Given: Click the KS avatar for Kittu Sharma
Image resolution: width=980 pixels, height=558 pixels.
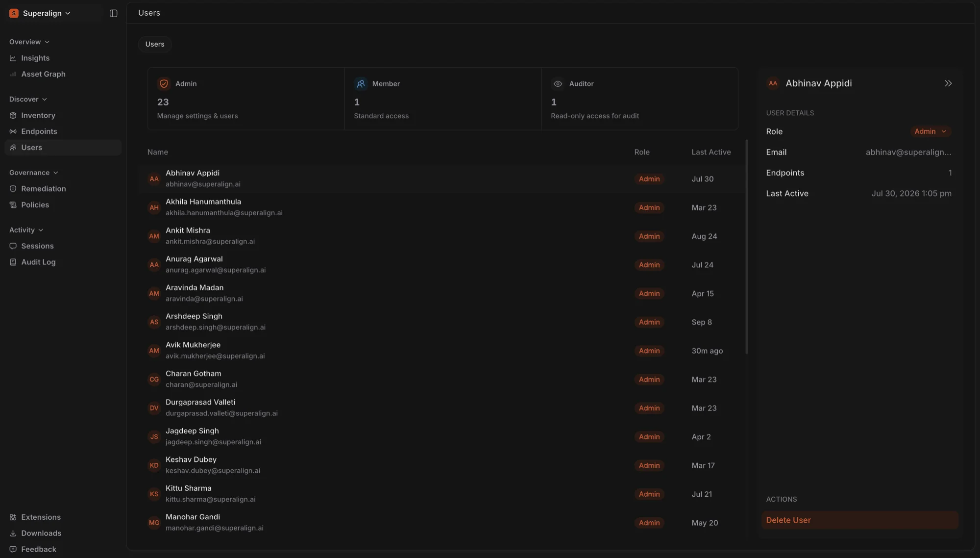Looking at the screenshot, I should pyautogui.click(x=154, y=494).
